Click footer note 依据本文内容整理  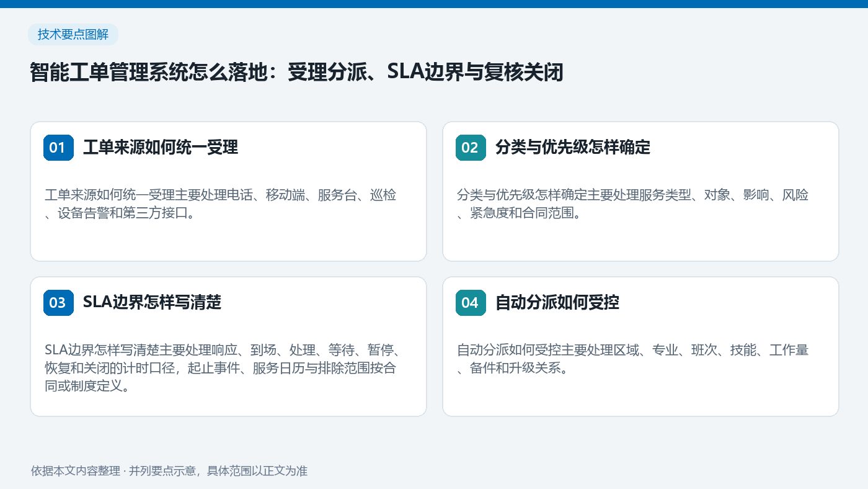(x=169, y=471)
